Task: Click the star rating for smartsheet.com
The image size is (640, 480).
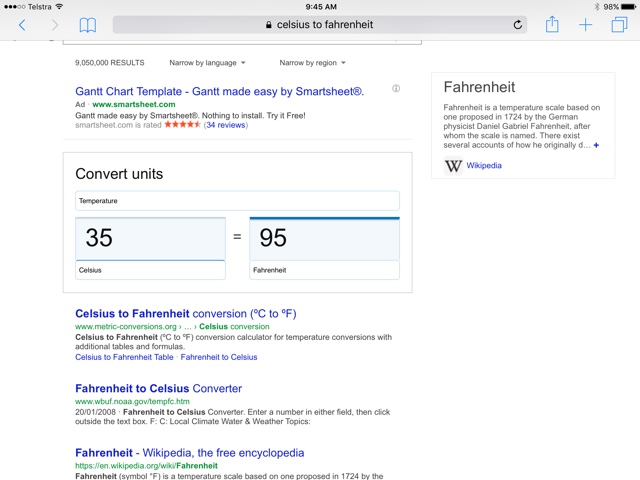Action: (182, 125)
